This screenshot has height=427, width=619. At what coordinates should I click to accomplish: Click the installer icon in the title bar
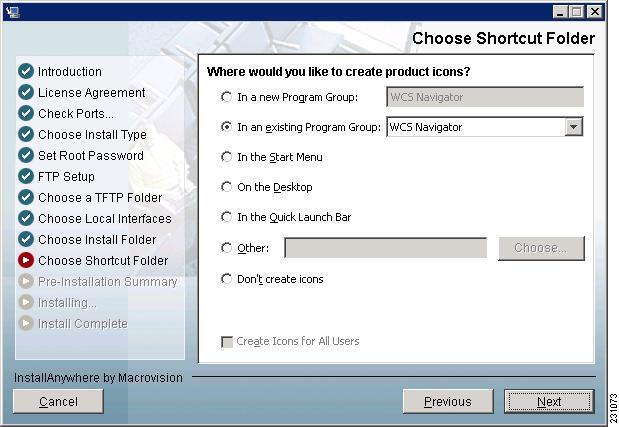pyautogui.click(x=12, y=12)
